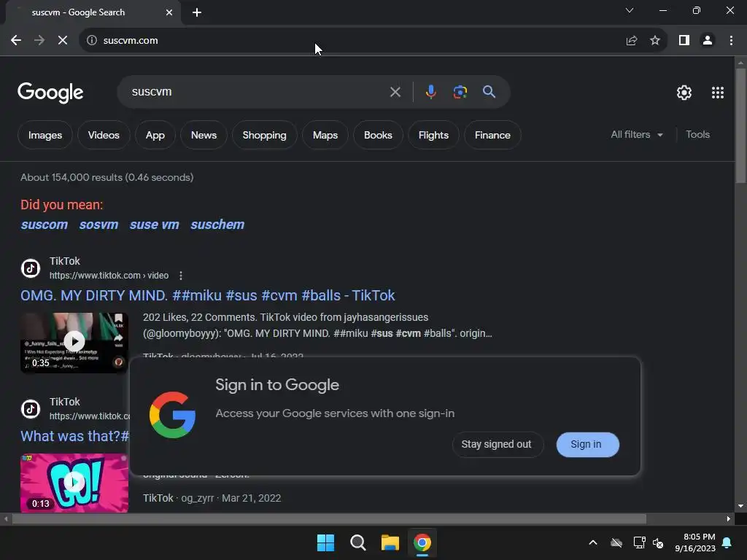The width and height of the screenshot is (747, 560).
Task: Open more options for first TikTok result
Action: [x=181, y=276]
